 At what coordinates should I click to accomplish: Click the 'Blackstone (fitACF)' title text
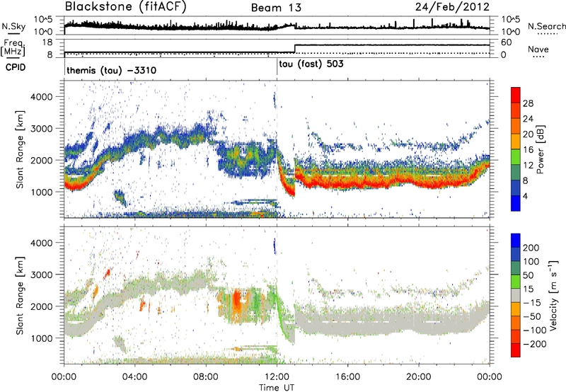coord(125,7)
